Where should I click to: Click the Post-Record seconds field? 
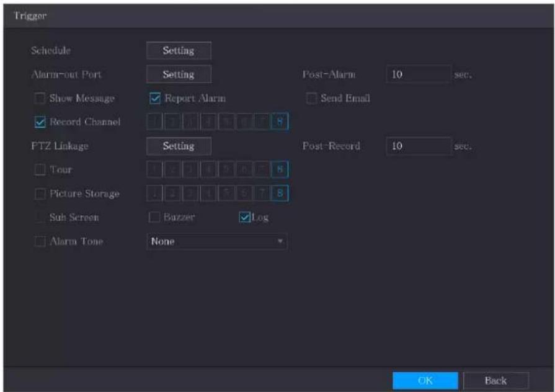(419, 146)
